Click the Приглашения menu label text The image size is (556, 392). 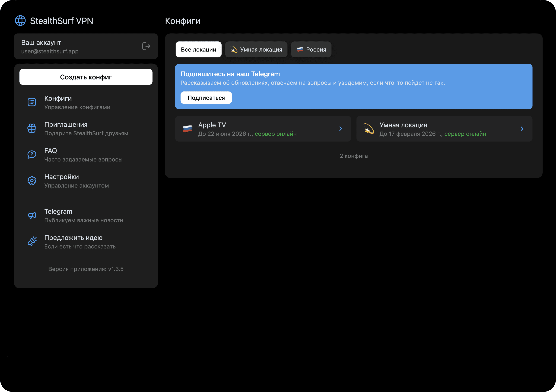pos(66,125)
